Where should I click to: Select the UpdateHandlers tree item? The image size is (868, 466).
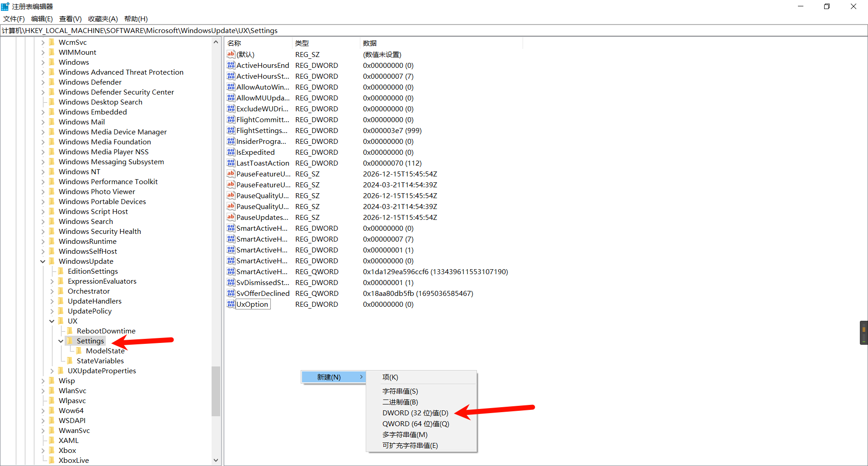click(94, 301)
